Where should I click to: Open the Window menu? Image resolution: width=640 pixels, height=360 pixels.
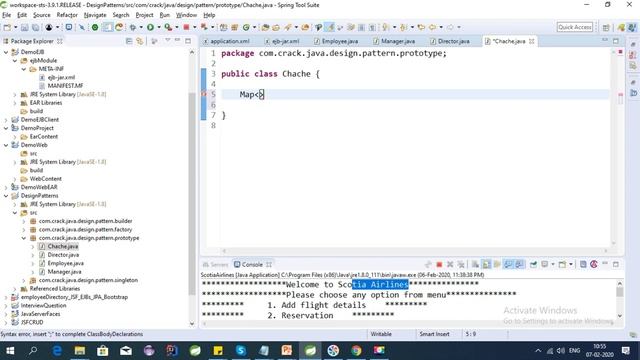[186, 15]
